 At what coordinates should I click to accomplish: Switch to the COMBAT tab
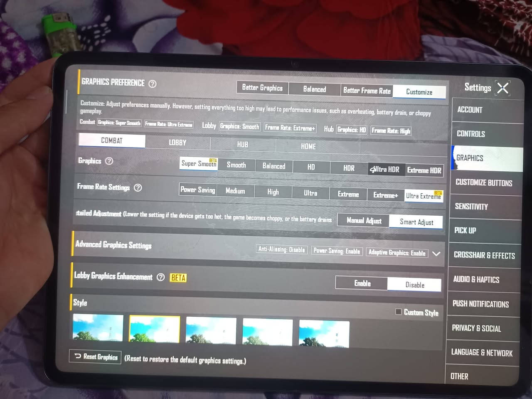point(112,140)
